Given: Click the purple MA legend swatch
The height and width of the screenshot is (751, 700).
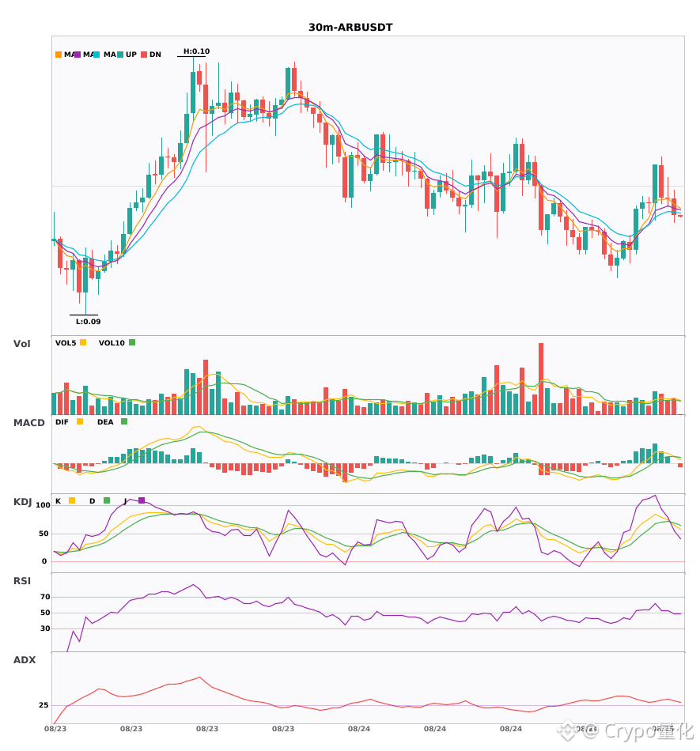Looking at the screenshot, I should pos(78,55).
